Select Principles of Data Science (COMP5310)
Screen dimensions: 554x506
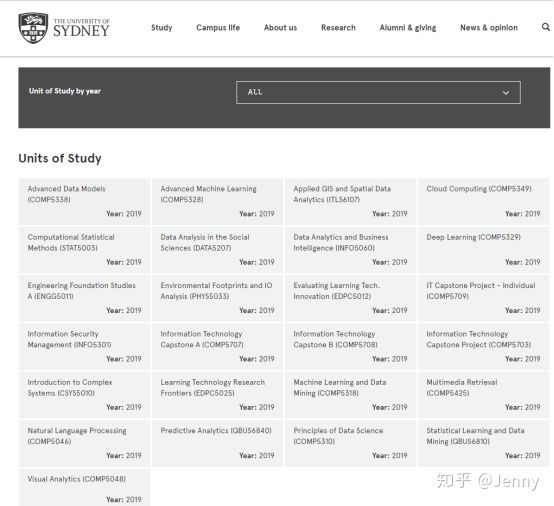click(350, 443)
